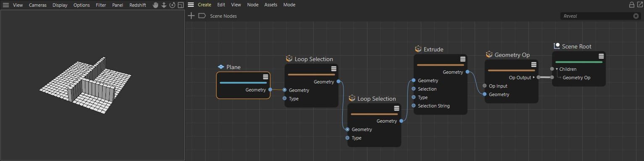Open the node editor Create menu
This screenshot has width=644, height=161.
pos(204,5)
